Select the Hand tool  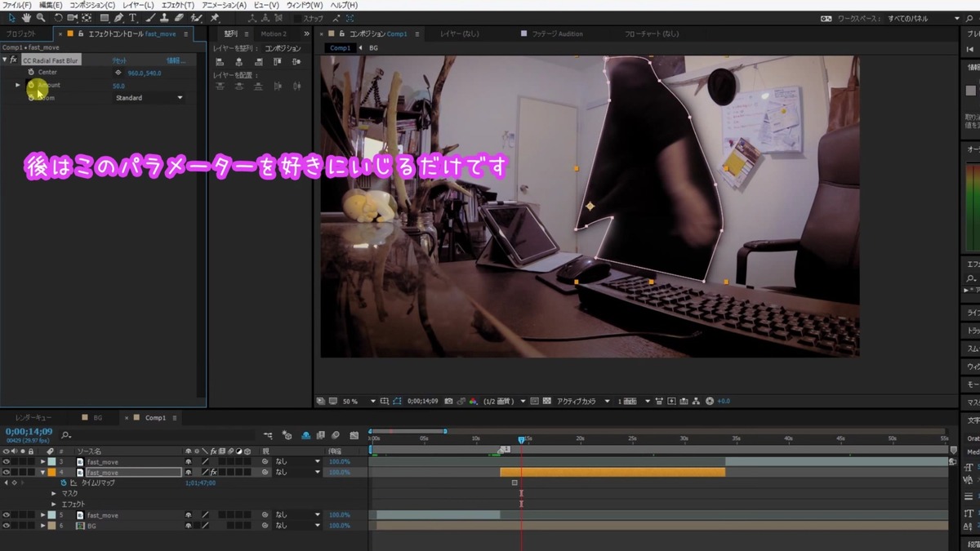tap(25, 17)
